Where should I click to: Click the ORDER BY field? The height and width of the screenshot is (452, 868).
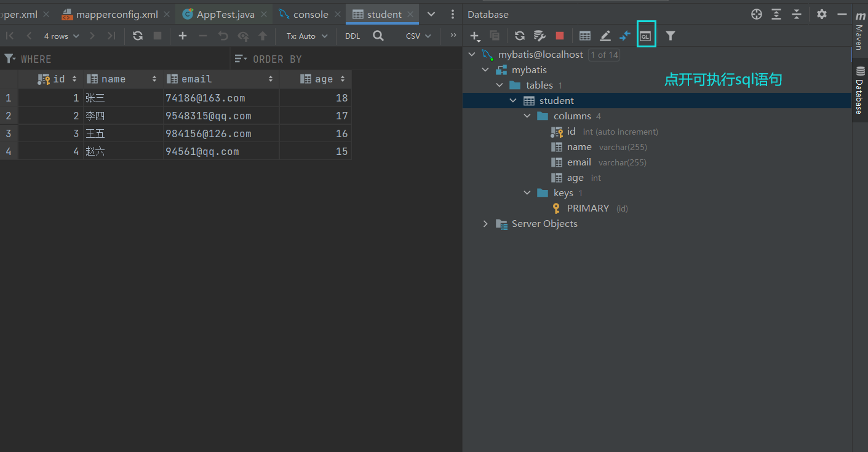coord(346,59)
